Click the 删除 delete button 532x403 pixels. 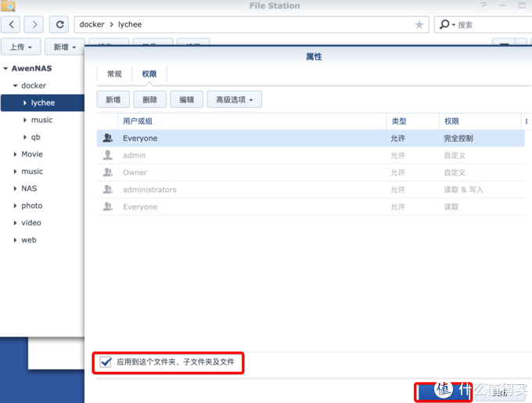coord(149,99)
